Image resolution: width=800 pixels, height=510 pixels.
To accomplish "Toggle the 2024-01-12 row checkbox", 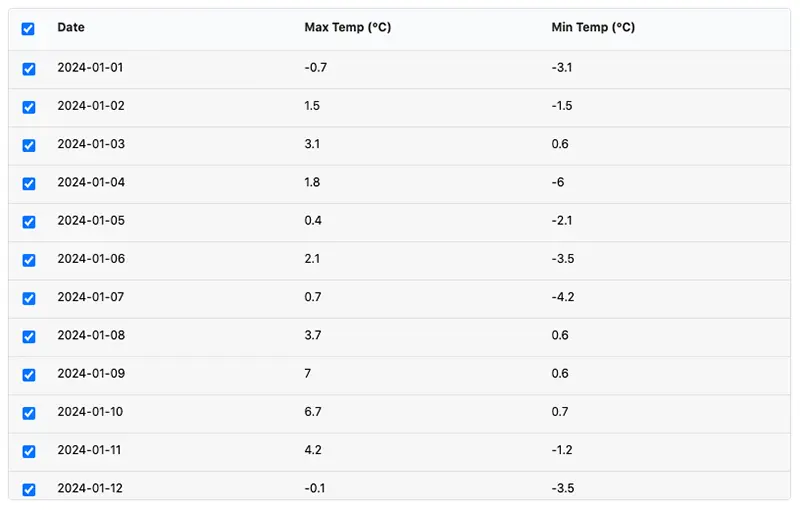I will click(x=29, y=490).
